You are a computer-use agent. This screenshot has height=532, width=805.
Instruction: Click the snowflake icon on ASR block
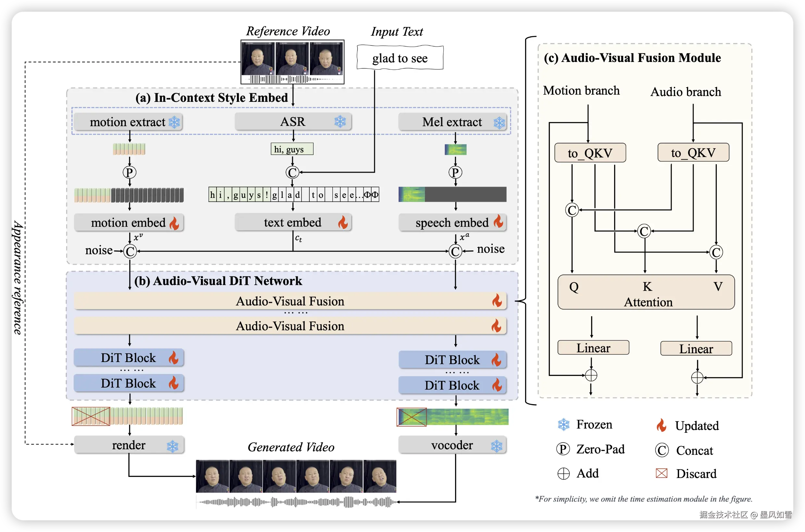coord(340,121)
